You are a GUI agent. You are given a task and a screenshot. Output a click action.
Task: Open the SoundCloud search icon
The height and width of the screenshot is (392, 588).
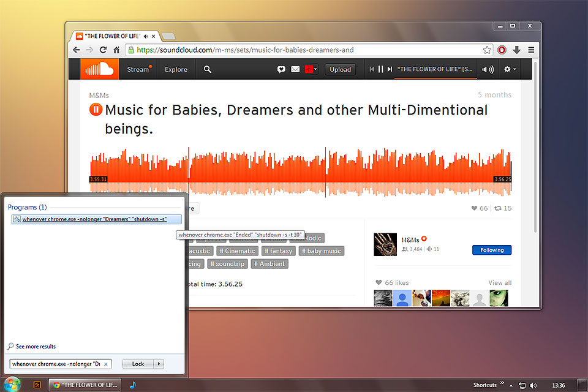coord(208,69)
